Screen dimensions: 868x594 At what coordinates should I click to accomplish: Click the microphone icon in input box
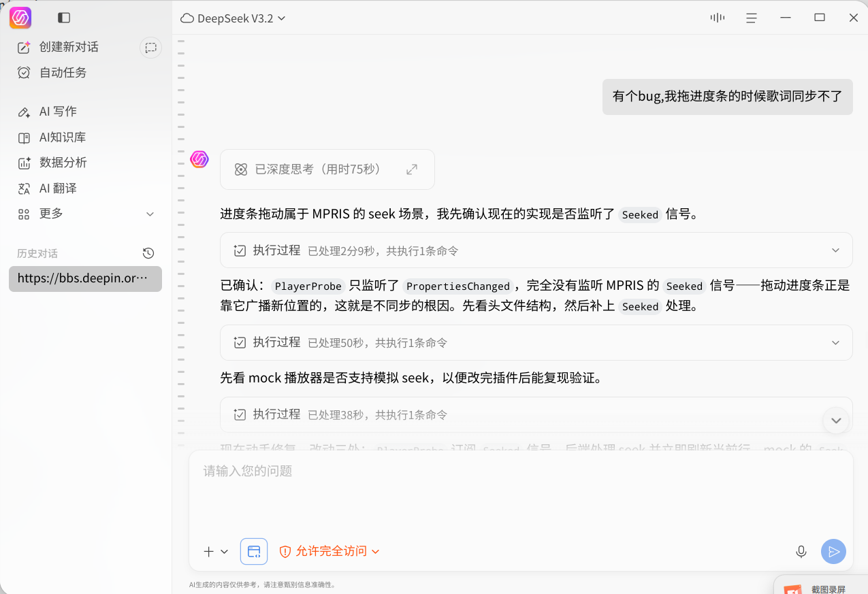pos(801,551)
